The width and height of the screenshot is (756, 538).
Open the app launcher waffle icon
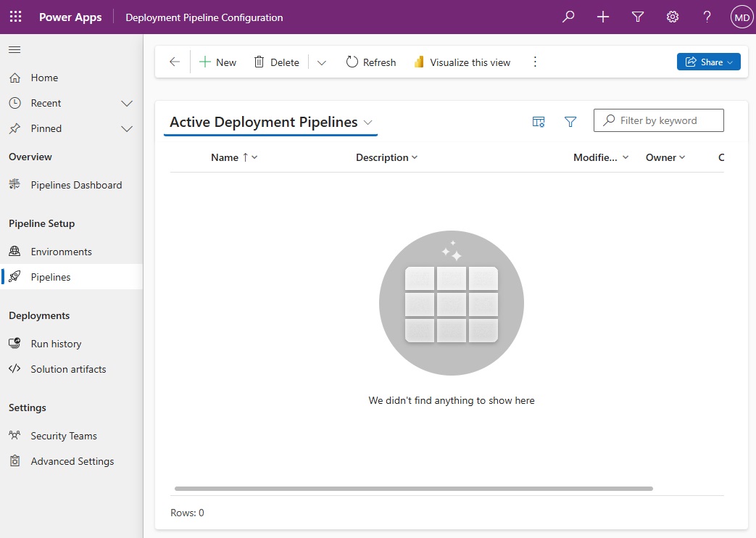[15, 17]
